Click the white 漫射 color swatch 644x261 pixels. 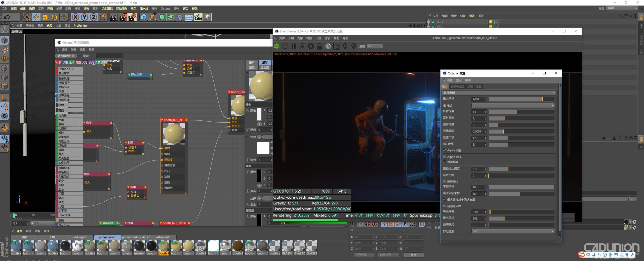(x=259, y=114)
